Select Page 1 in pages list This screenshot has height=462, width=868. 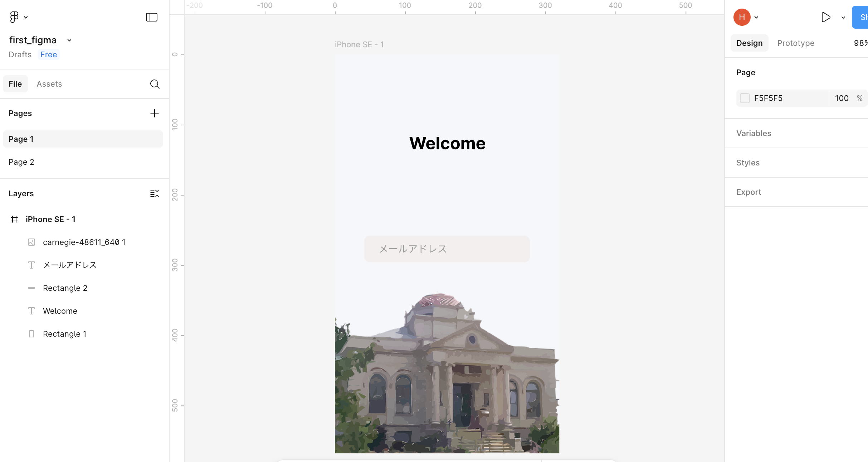[83, 139]
